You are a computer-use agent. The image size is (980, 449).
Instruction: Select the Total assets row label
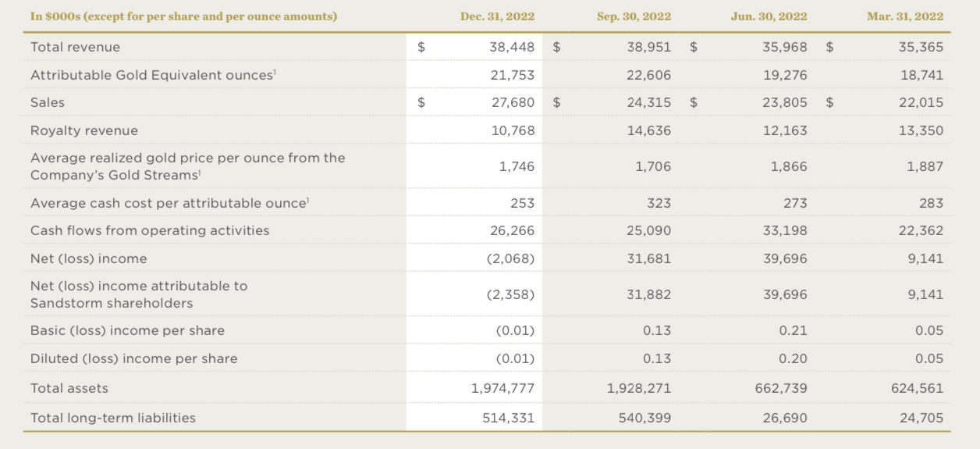(x=69, y=388)
